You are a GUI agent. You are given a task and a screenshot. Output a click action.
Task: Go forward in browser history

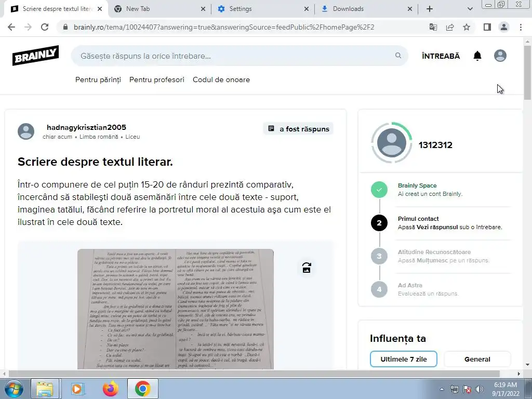click(x=28, y=27)
